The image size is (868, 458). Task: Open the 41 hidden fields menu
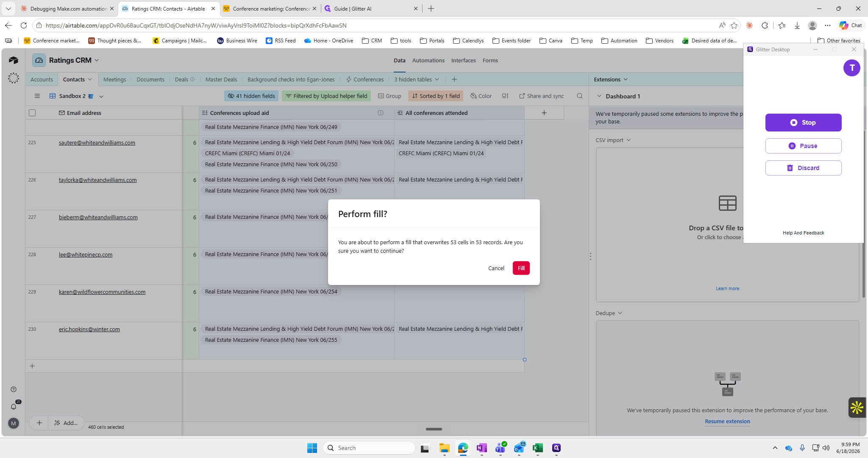click(251, 96)
